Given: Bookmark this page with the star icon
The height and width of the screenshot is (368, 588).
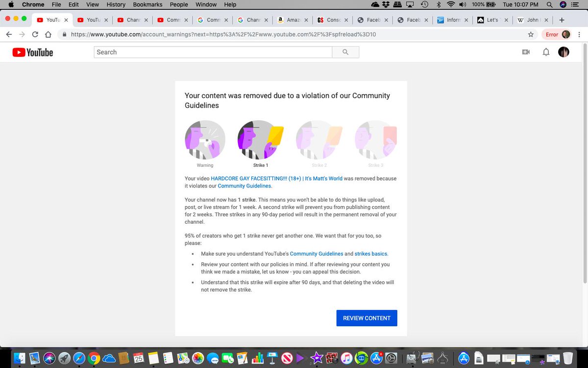Looking at the screenshot, I should pos(531,35).
